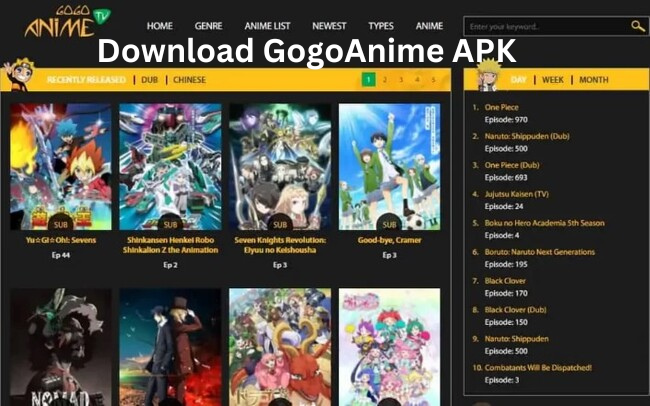Image resolution: width=650 pixels, height=406 pixels.
Task: Switch to the MONTH ranking tab
Action: coord(594,80)
